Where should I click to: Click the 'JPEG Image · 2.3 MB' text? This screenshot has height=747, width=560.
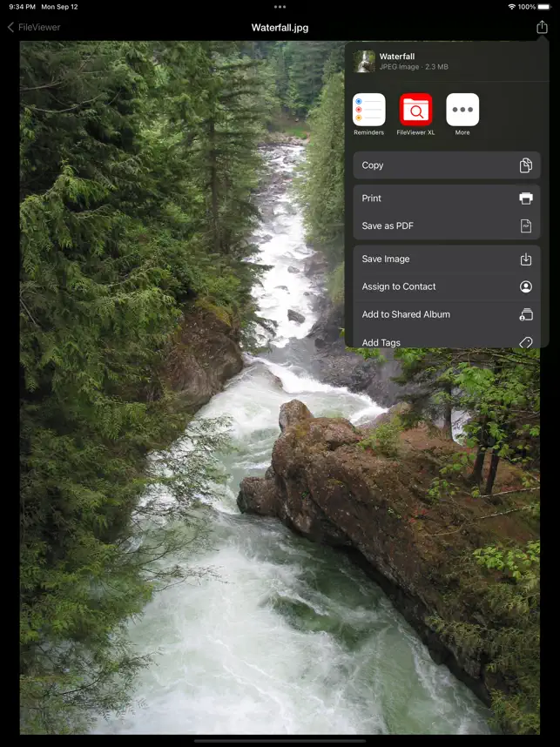(414, 67)
